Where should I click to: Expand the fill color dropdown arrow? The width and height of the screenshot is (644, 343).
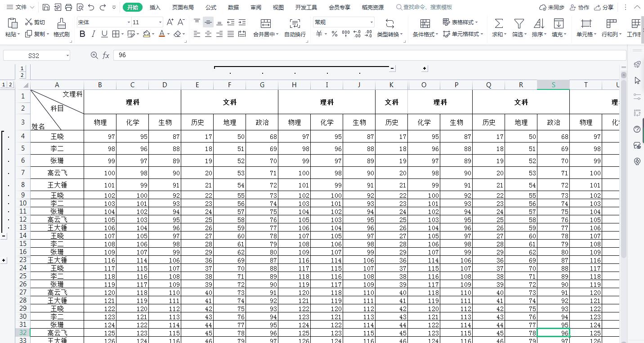(x=152, y=33)
